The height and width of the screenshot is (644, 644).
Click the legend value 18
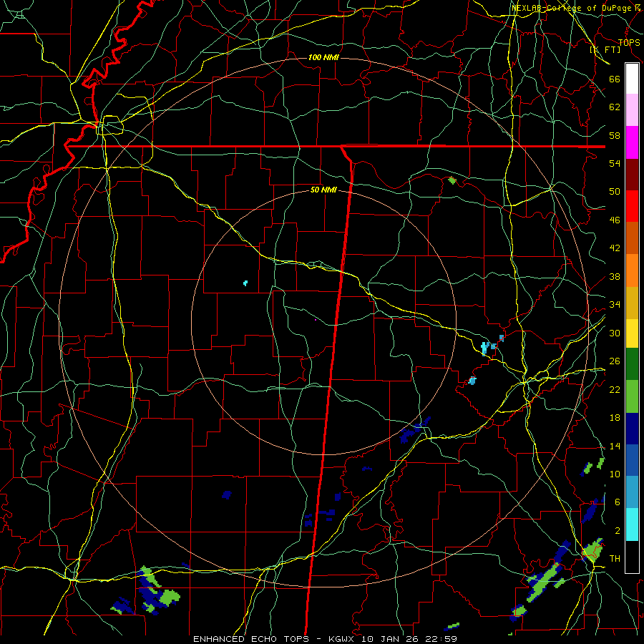[615, 418]
